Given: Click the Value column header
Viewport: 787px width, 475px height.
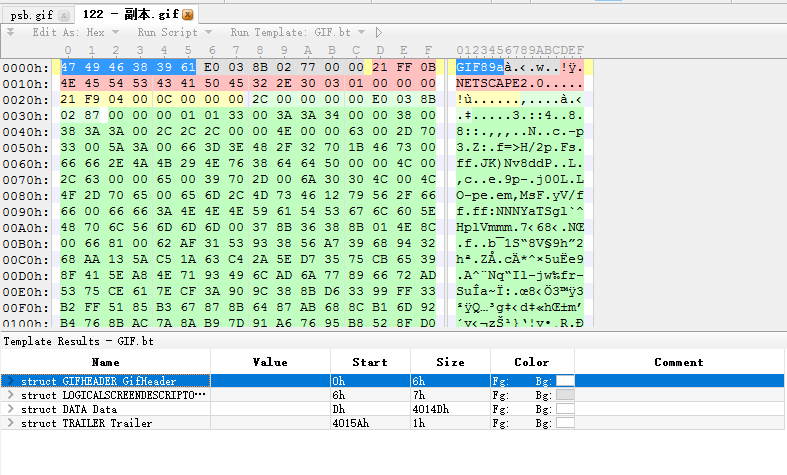Looking at the screenshot, I should click(x=270, y=362).
